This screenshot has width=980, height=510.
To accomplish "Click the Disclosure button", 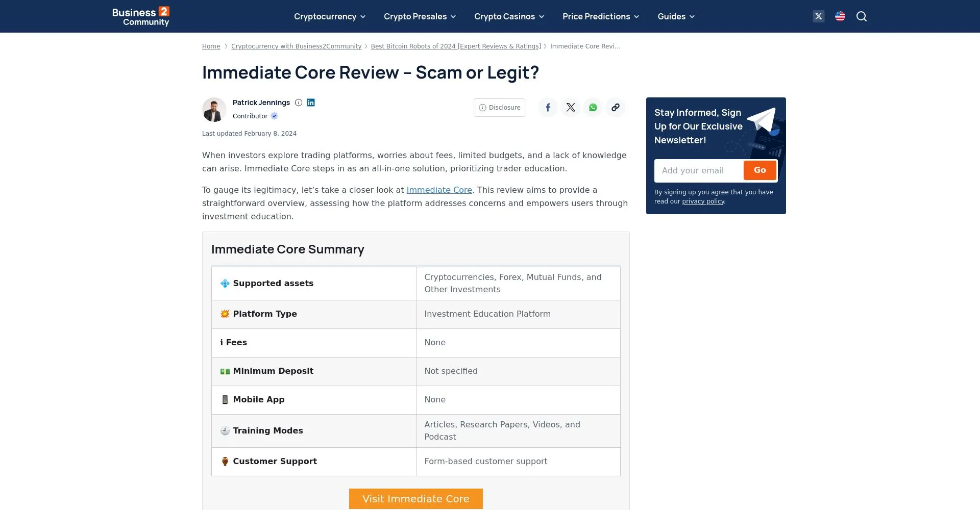I will (x=499, y=108).
